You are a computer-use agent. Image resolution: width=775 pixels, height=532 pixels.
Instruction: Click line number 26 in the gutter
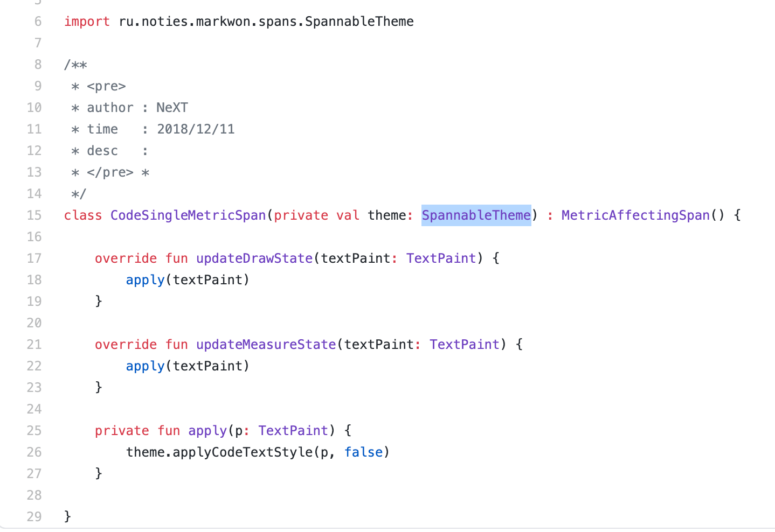pyautogui.click(x=34, y=452)
